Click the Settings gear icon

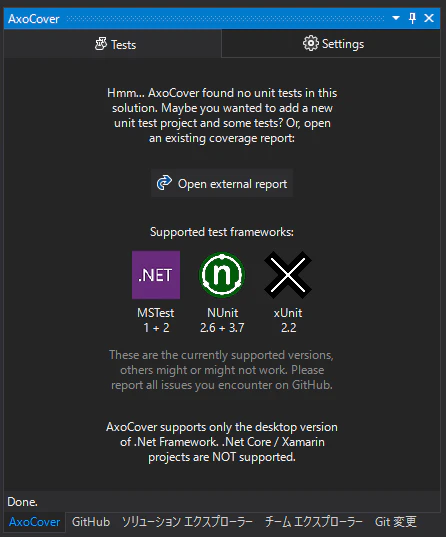pos(311,43)
